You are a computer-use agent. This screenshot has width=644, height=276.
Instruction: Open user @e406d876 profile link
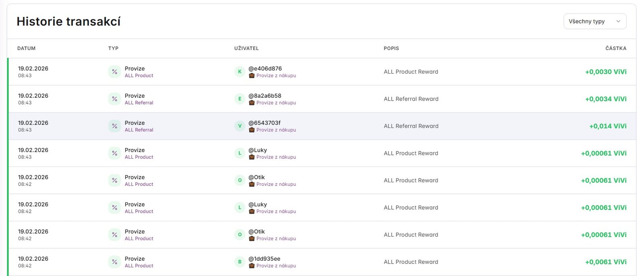tap(265, 68)
